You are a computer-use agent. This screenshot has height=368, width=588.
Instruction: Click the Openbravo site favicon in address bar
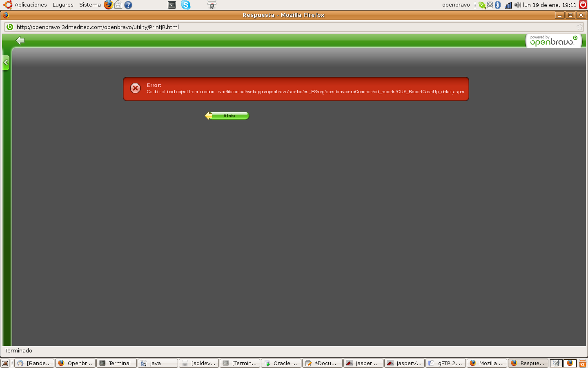coord(10,27)
